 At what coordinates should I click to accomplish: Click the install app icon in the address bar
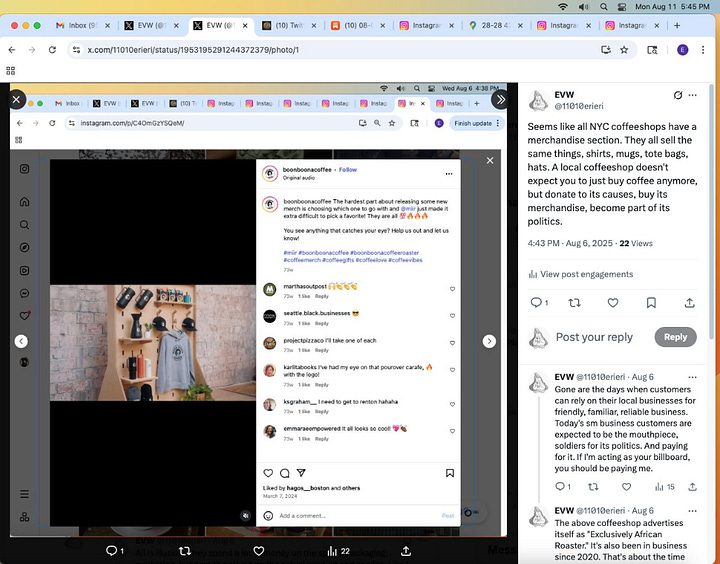coord(606,50)
